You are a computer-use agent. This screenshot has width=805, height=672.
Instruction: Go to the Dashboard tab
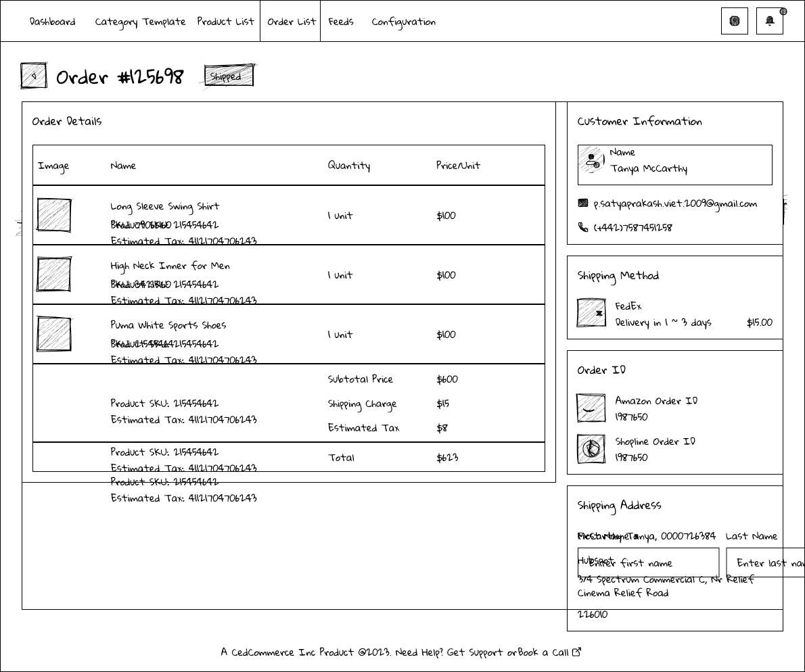(52, 22)
